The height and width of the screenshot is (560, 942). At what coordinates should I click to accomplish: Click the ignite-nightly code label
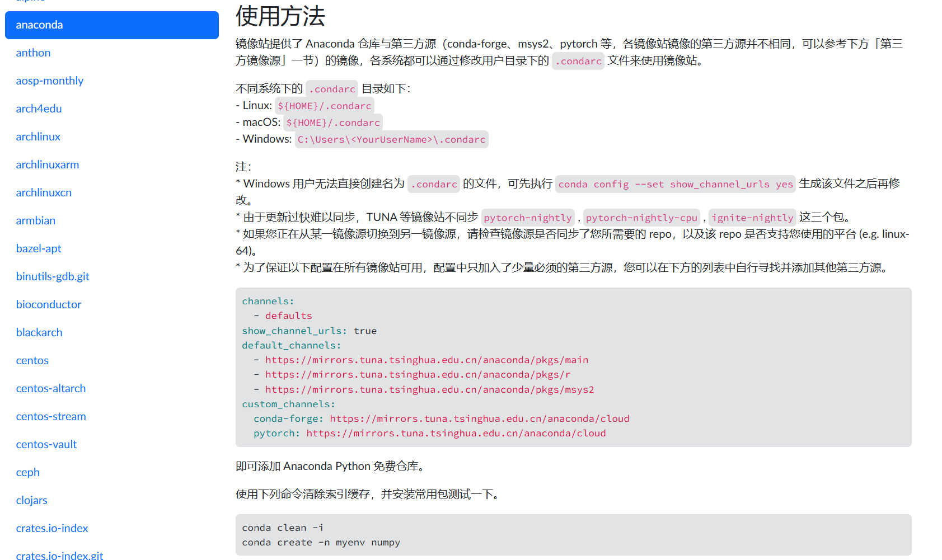tap(752, 218)
